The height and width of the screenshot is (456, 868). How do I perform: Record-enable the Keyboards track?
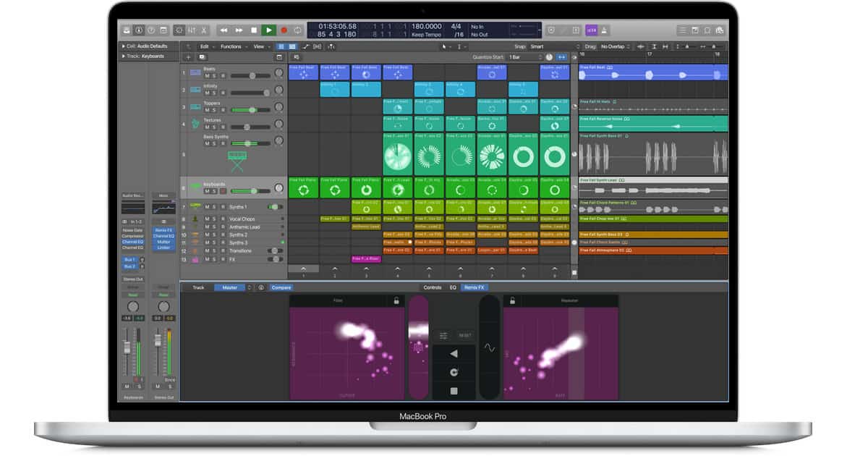[x=223, y=191]
